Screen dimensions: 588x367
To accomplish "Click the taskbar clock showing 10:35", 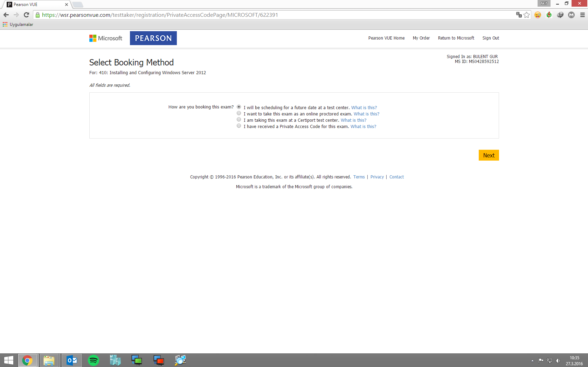I will click(574, 361).
